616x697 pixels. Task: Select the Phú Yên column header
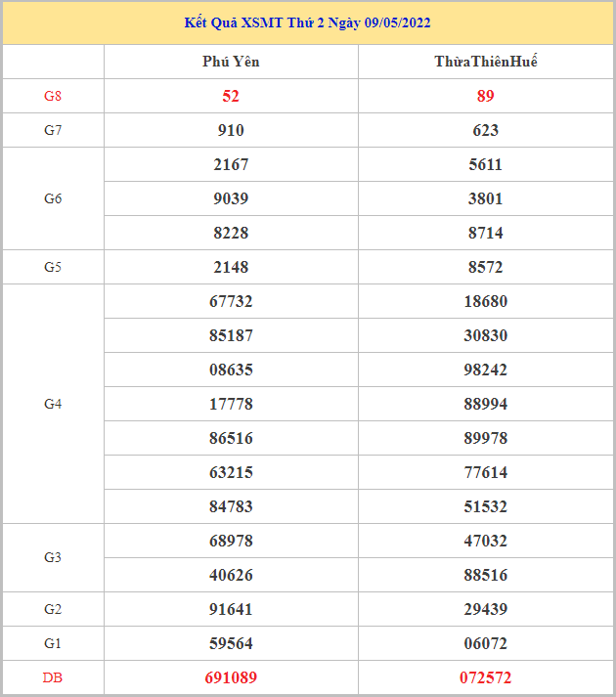(231, 62)
